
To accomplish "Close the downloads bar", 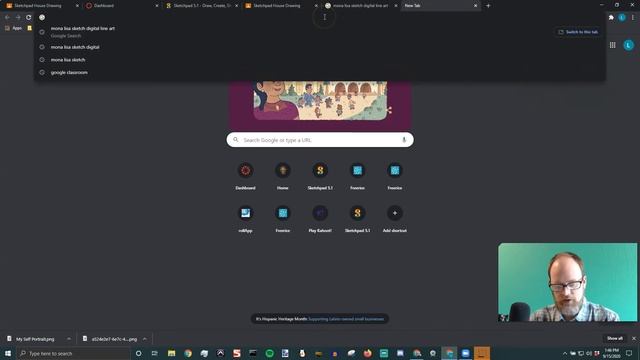I will pos(633,338).
